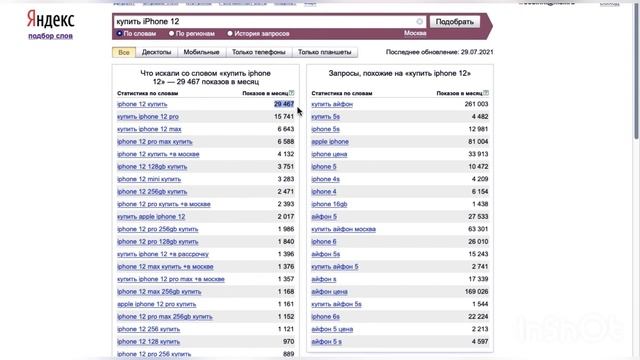Open the iphone 4s similar query link
This screenshot has width=640, height=360.
coord(325,179)
